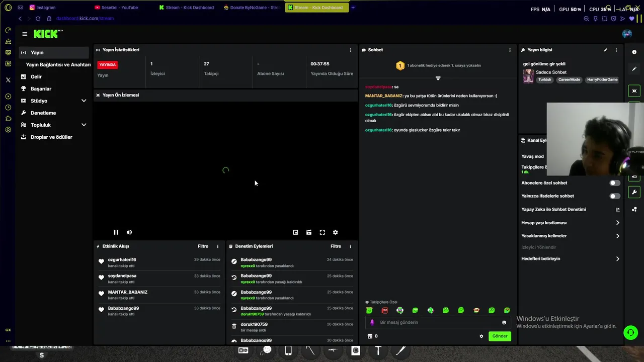Viewport: 644px width, 362px height.
Task: Click the browser address bar URL
Action: tap(85, 19)
